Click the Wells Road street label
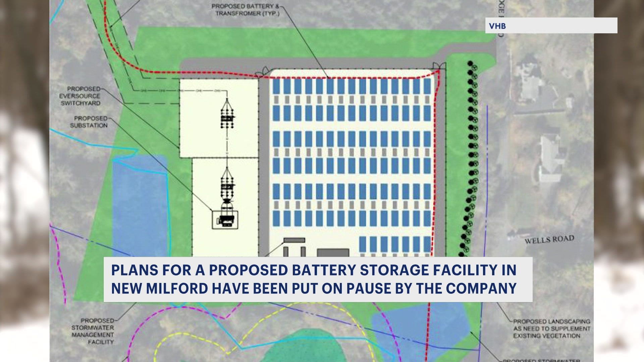644x362 pixels. point(549,239)
